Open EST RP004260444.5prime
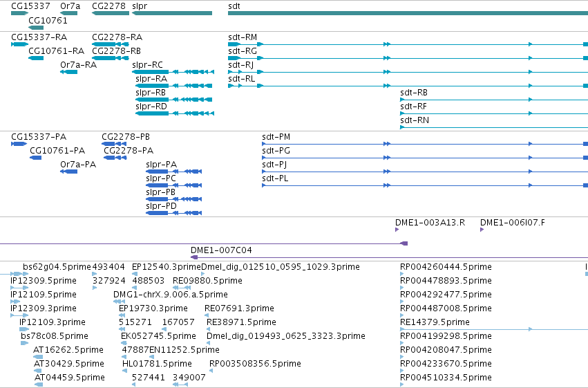588x388 pixels. pos(446,267)
